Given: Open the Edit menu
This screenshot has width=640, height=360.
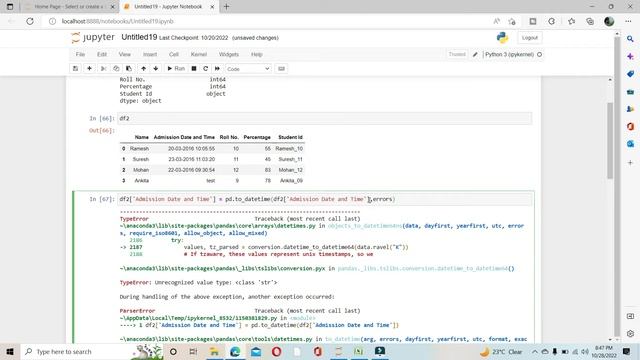Looking at the screenshot, I should [102, 54].
